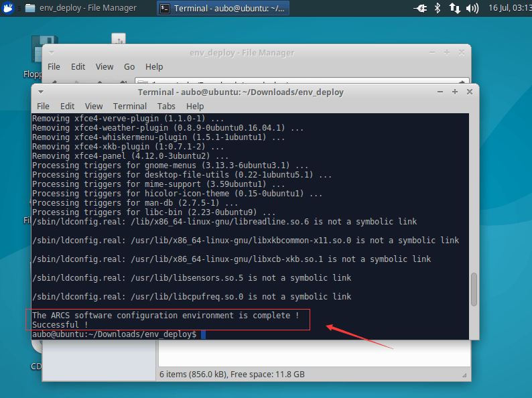This screenshot has height=398, width=532.
Task: Switch to env_deploy File Manager taskbar button
Action: pyautogui.click(x=81, y=8)
